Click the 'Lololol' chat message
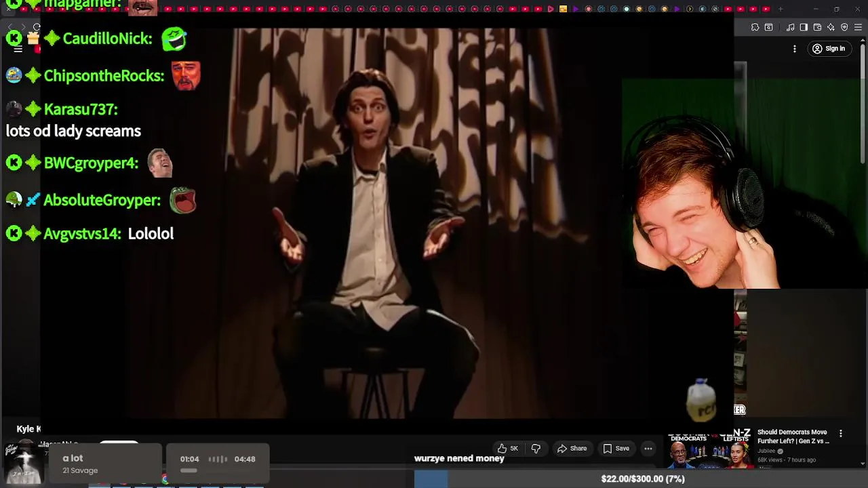This screenshot has height=488, width=868. point(151,234)
